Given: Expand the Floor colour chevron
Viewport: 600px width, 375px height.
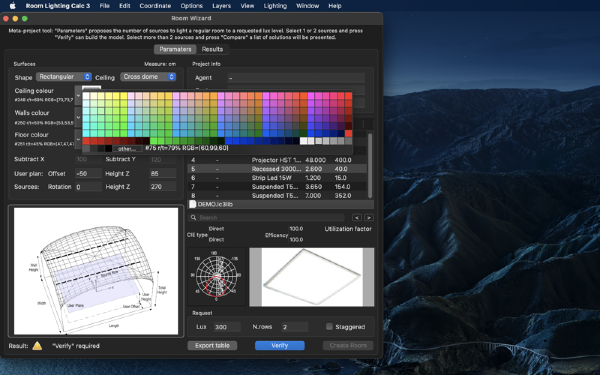Looking at the screenshot, I should tap(78, 139).
